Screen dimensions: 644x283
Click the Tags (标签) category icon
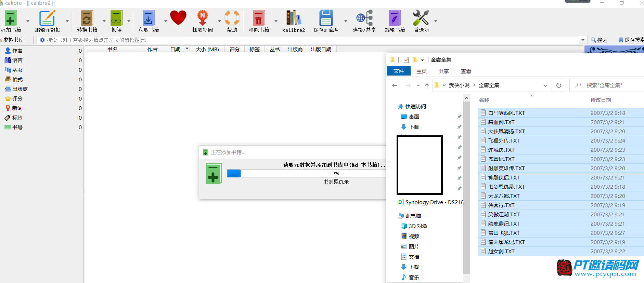point(8,118)
